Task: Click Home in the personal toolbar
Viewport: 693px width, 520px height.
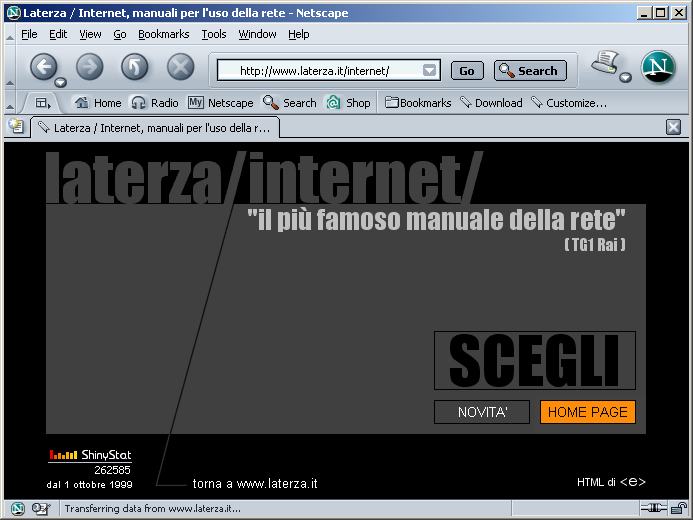Action: click(98, 103)
